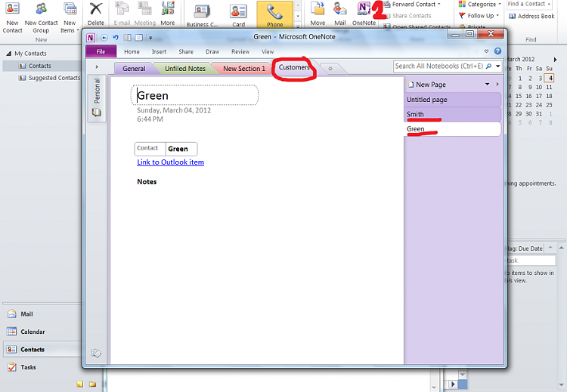This screenshot has width=567, height=392.
Task: Select the Smith page in page list
Action: [x=452, y=114]
